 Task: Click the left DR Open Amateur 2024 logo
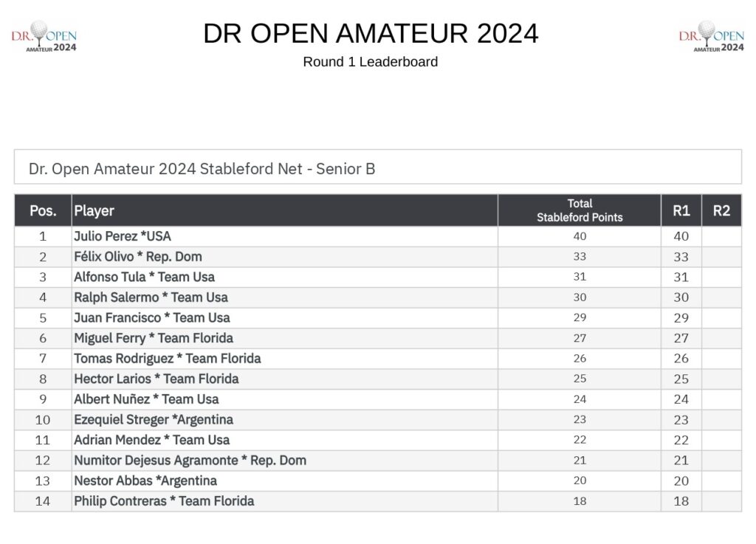pyautogui.click(x=44, y=36)
